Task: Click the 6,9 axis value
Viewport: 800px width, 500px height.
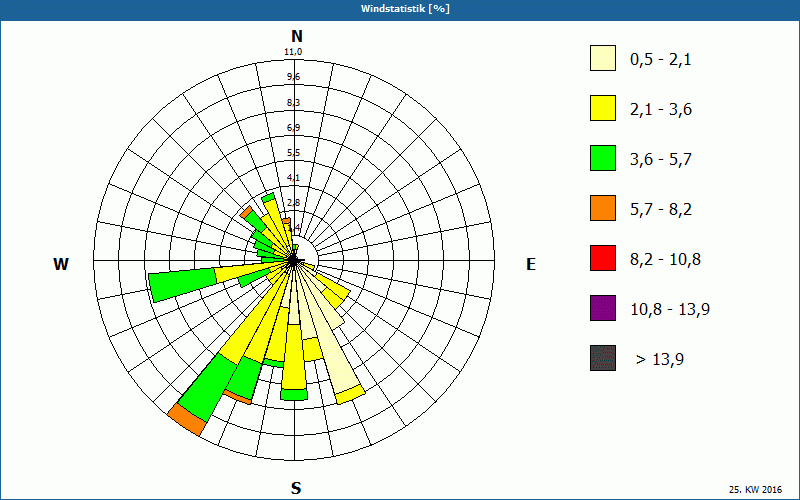Action: tap(293, 128)
